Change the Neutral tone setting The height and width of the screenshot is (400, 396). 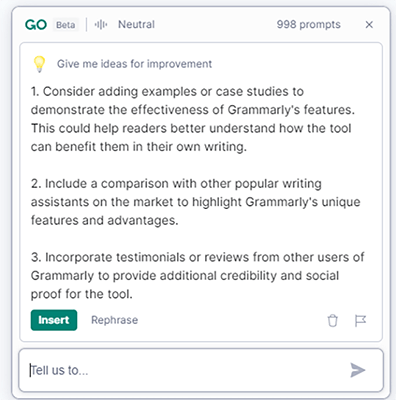pos(136,24)
